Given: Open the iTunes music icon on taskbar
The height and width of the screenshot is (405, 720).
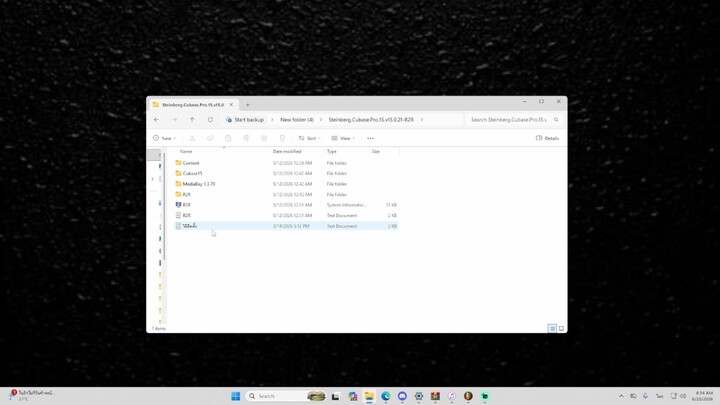Looking at the screenshot, I should (x=452, y=396).
